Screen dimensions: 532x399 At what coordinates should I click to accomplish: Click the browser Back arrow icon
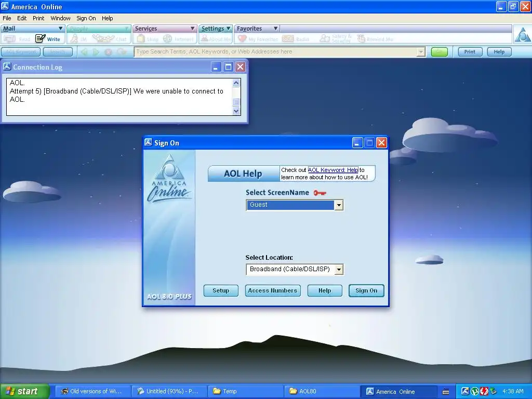pyautogui.click(x=84, y=52)
